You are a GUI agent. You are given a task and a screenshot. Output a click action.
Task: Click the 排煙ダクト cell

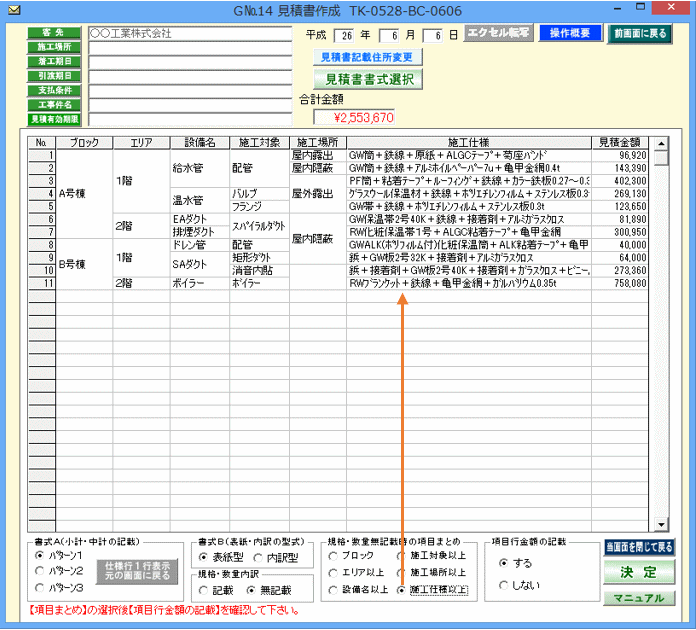(200, 232)
